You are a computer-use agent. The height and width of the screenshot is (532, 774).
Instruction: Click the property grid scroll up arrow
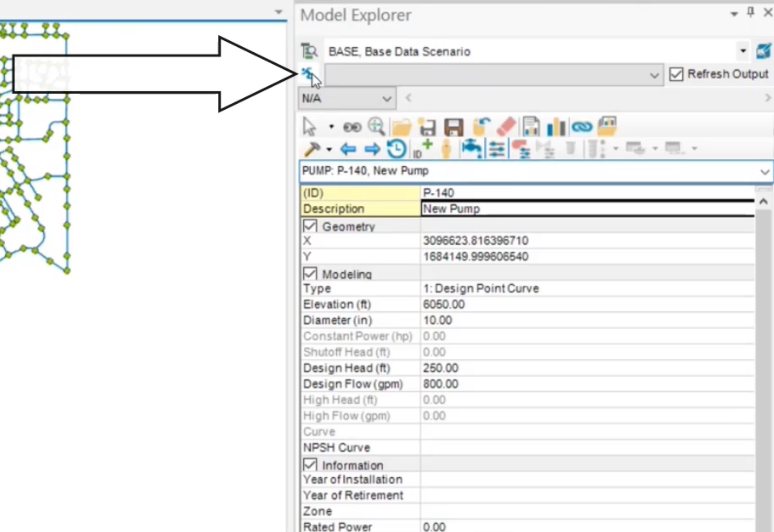[x=763, y=201]
